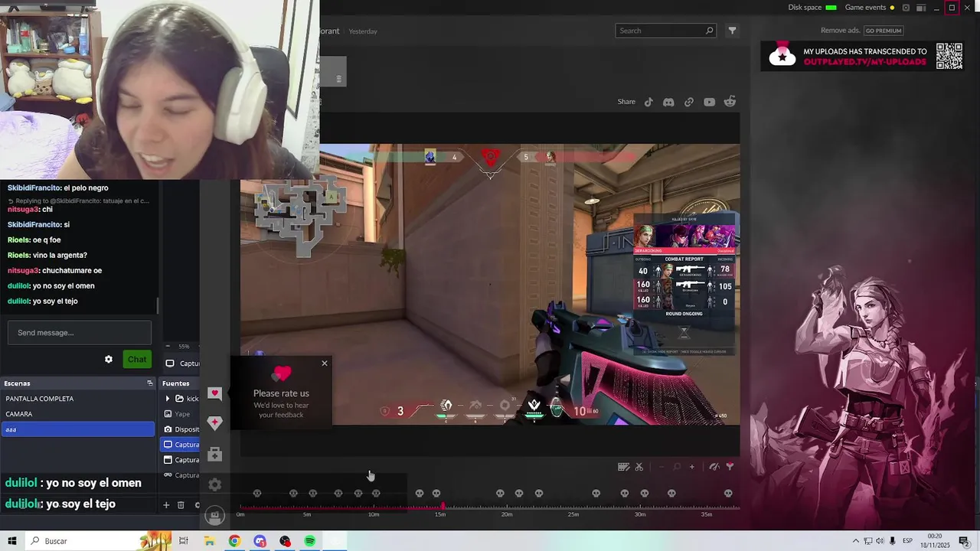
Task: Share clip to TikTok
Action: [x=648, y=102]
